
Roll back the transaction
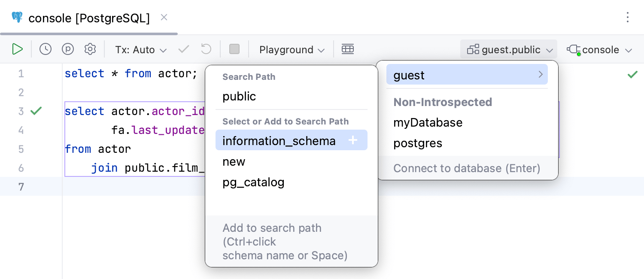click(x=206, y=49)
